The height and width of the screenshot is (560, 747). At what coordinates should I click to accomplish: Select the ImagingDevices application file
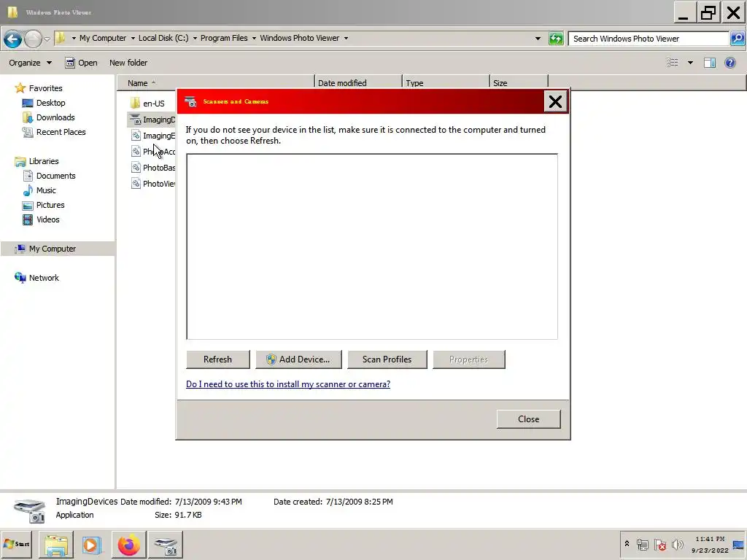pyautogui.click(x=152, y=120)
